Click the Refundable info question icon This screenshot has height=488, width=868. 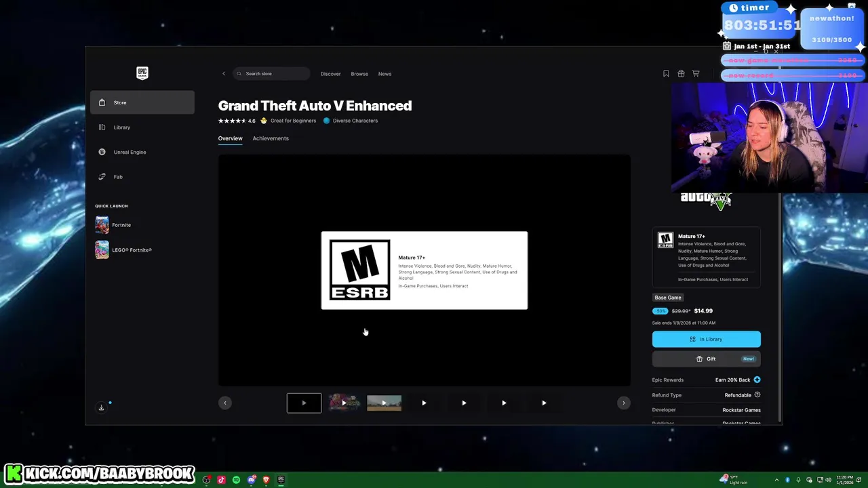tap(757, 395)
